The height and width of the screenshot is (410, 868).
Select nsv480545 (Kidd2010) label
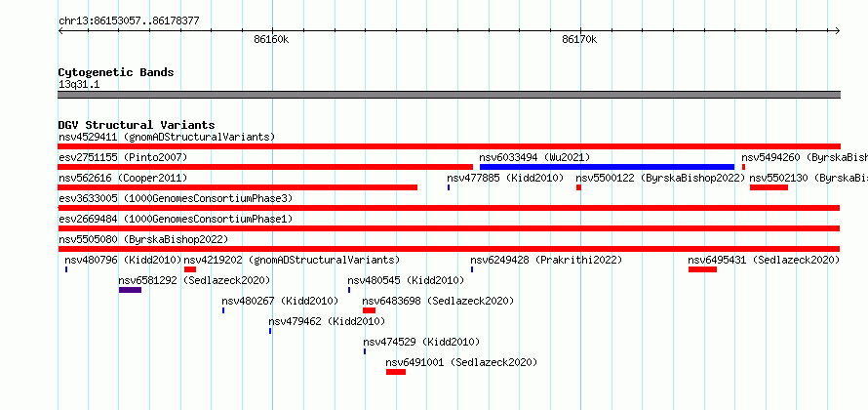[x=406, y=281]
